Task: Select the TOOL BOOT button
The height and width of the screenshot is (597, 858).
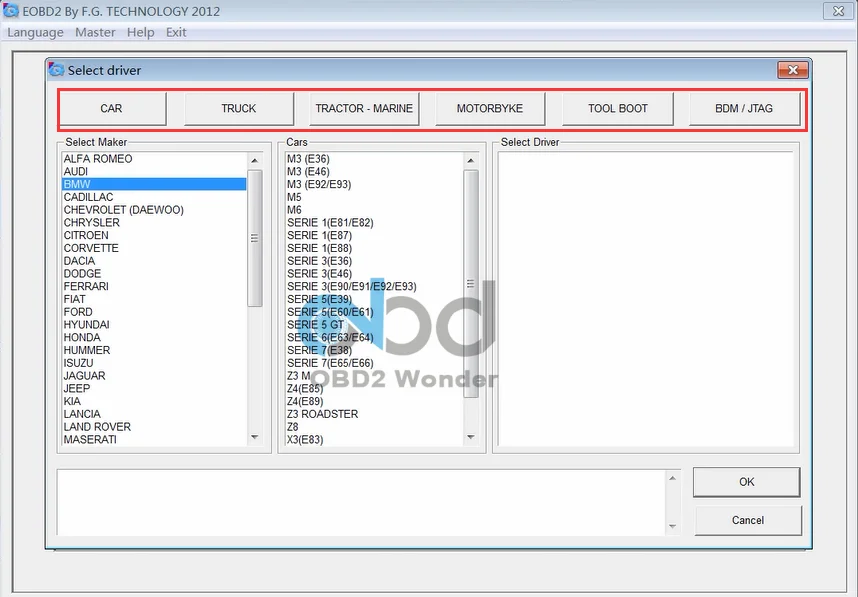Action: tap(618, 108)
